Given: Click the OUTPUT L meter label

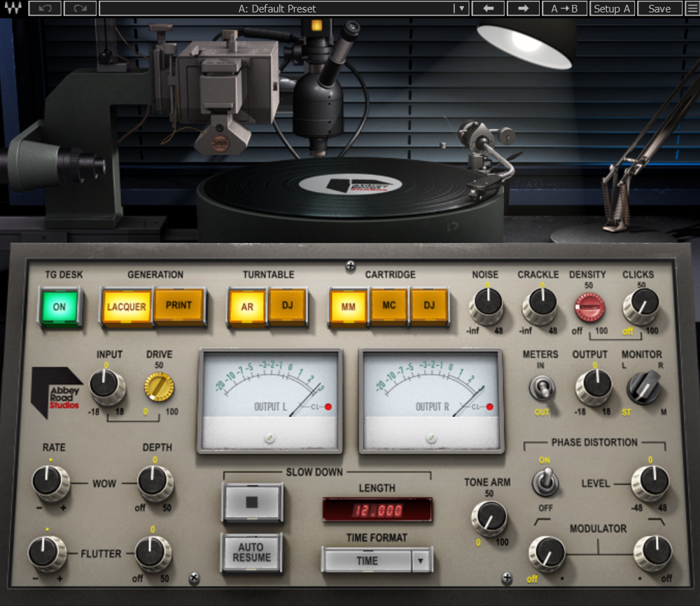Looking at the screenshot, I should point(270,407).
